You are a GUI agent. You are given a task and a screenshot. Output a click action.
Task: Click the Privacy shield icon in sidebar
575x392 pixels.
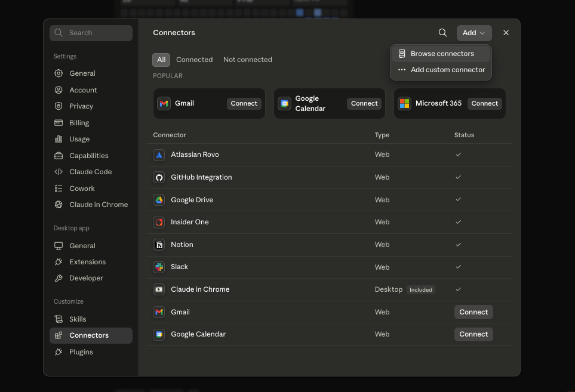[x=59, y=106]
